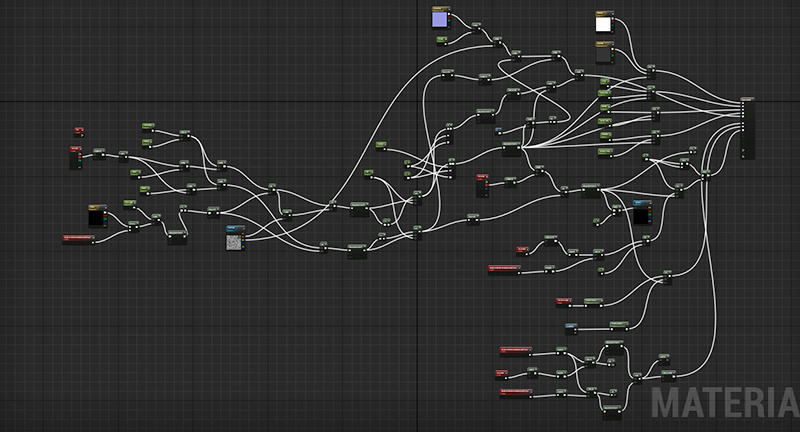Select the tall material output node

click(747, 128)
